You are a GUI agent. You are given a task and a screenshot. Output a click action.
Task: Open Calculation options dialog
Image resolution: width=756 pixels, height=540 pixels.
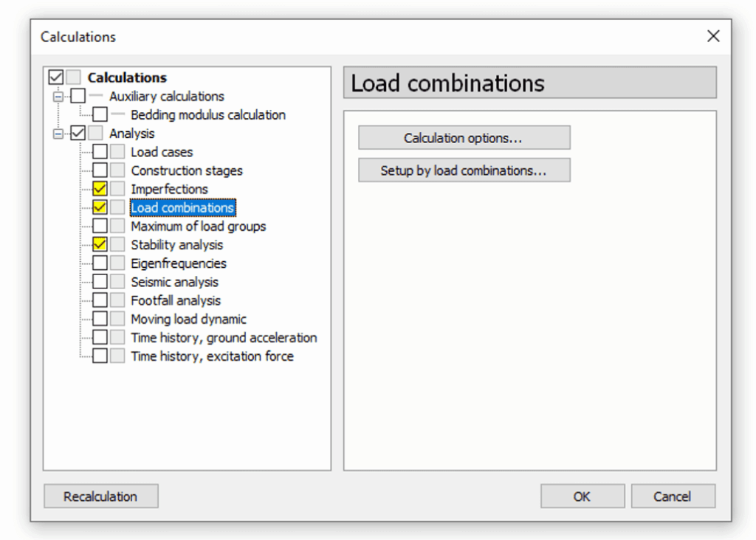464,138
